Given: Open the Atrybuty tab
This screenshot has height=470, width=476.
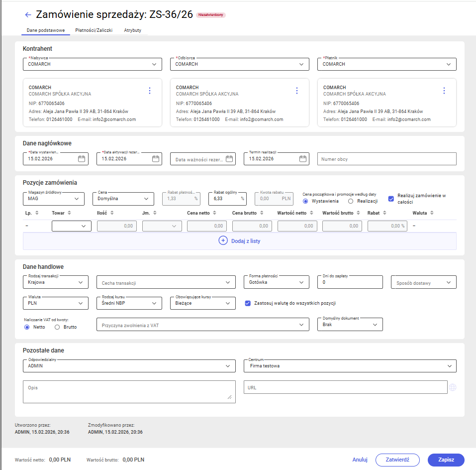Looking at the screenshot, I should pyautogui.click(x=133, y=30).
